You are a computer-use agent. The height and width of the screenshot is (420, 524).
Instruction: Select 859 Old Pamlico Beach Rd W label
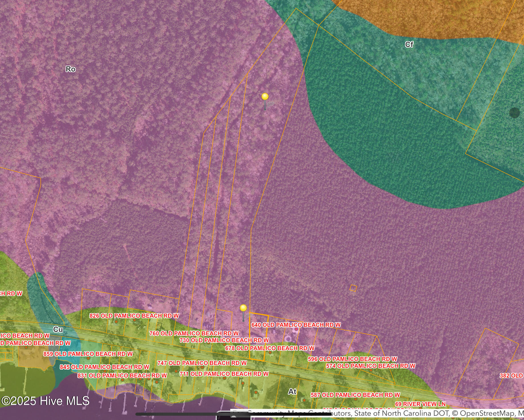(88, 354)
